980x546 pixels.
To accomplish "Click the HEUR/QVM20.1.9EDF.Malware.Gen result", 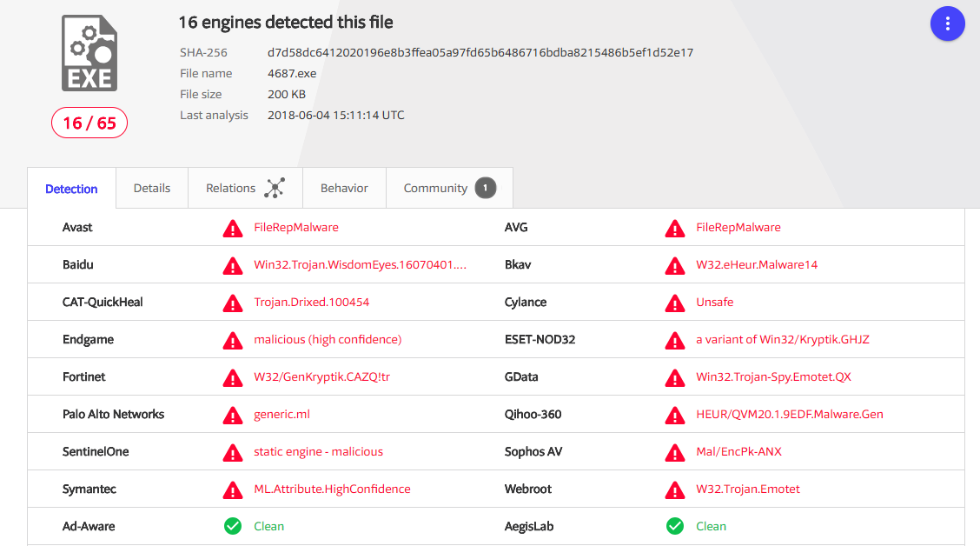I will [790, 414].
